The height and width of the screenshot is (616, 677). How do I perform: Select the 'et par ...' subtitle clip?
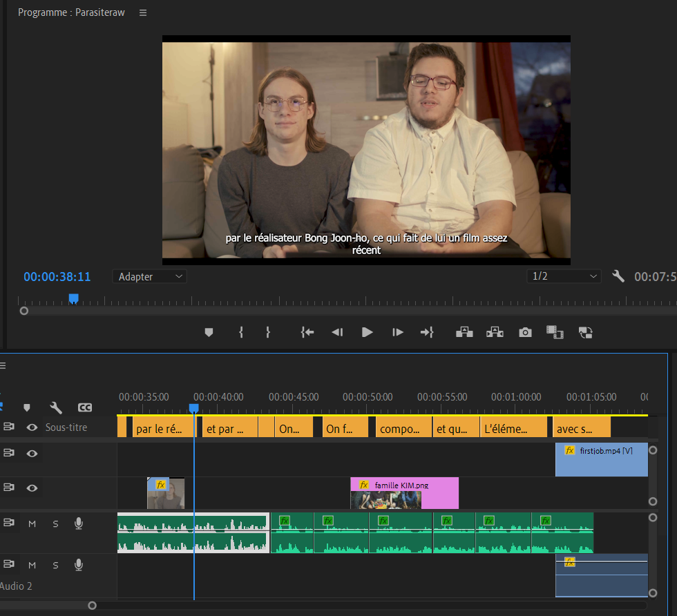[230, 427]
